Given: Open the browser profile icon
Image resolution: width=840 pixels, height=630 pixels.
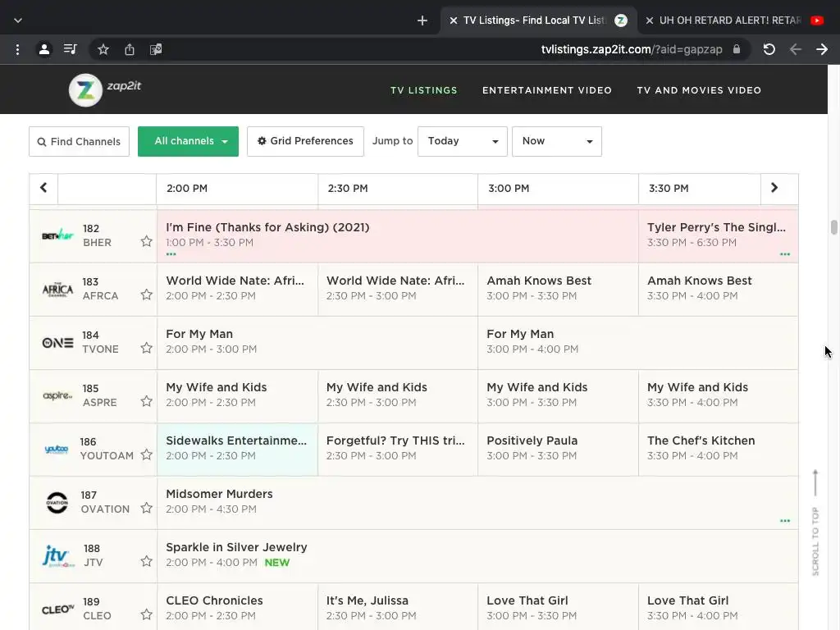Looking at the screenshot, I should 44,50.
